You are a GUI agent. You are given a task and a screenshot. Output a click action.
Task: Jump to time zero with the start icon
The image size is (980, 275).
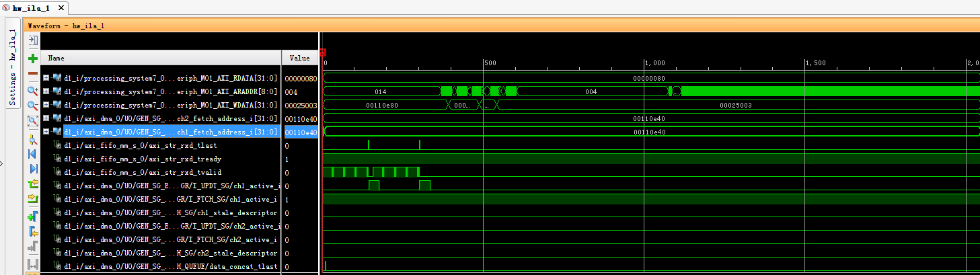33,154
